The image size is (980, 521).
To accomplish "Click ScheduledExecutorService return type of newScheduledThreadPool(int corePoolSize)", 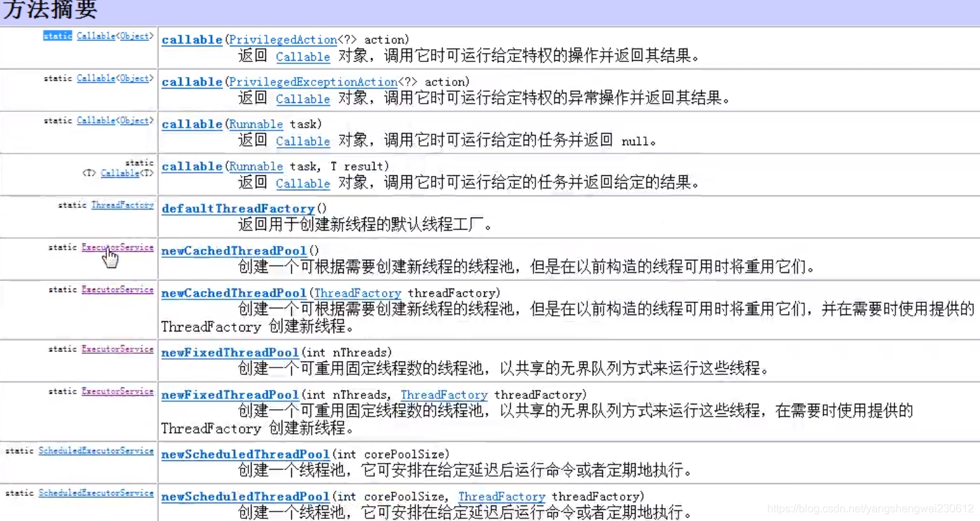I will 96,450.
